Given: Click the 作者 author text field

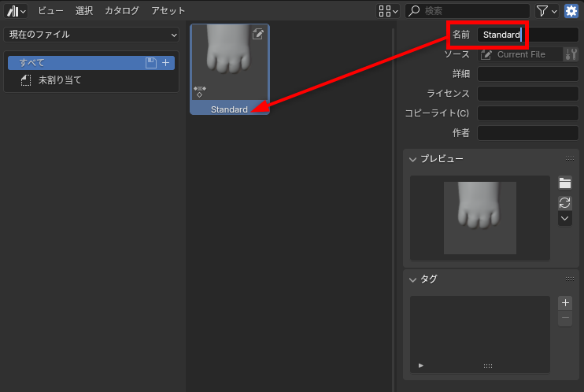Looking at the screenshot, I should 527,133.
